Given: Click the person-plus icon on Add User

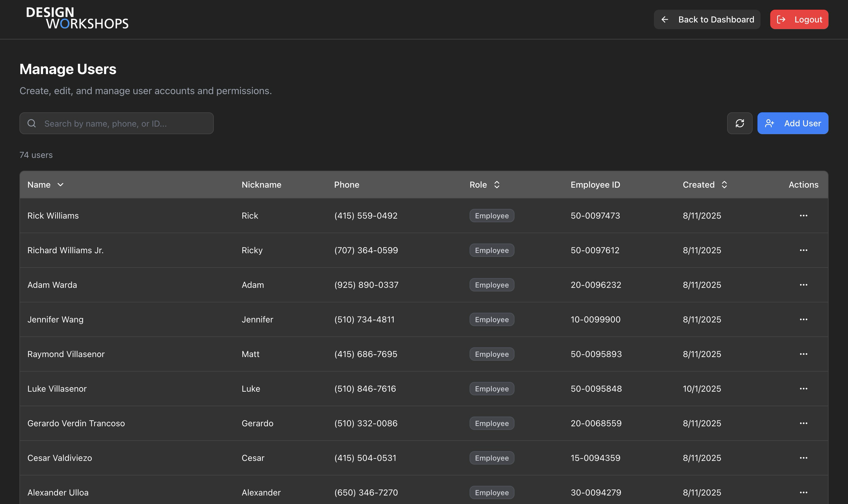Looking at the screenshot, I should pyautogui.click(x=770, y=123).
